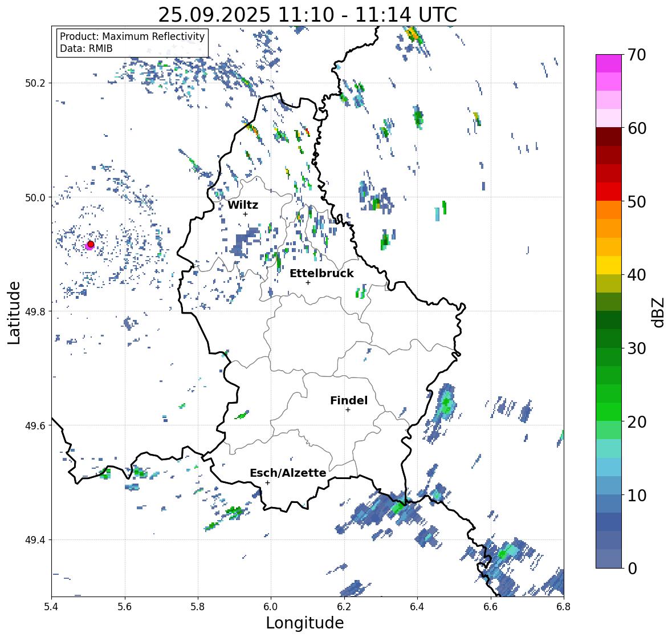Viewport: 672px width, 637px height.
Task: Click the latitude tick label 49.6
Action: coord(35,425)
